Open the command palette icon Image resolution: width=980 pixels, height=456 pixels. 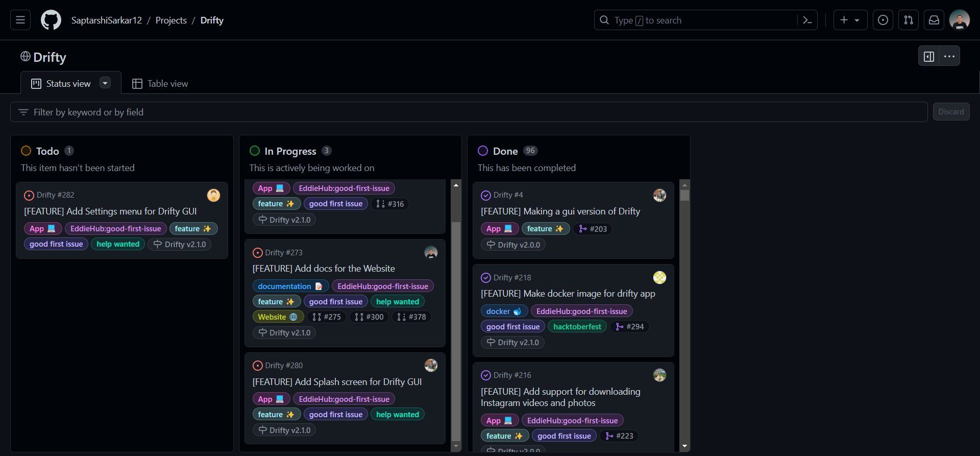click(x=807, y=20)
